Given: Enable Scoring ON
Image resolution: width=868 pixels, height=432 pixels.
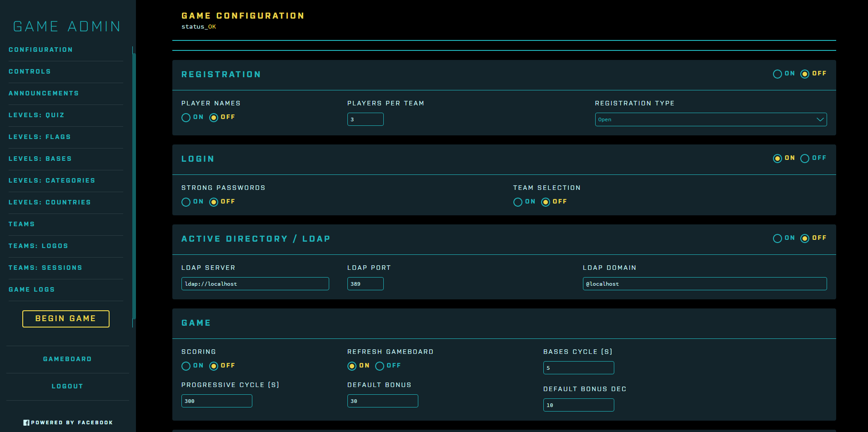Looking at the screenshot, I should click(x=186, y=366).
